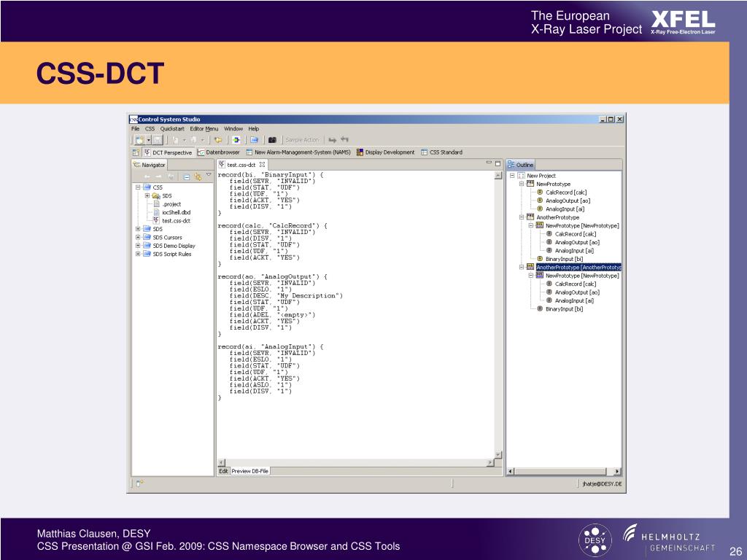Click the blue folder toolbar icon
Viewport: 747px width, 560px height.
pos(254,140)
